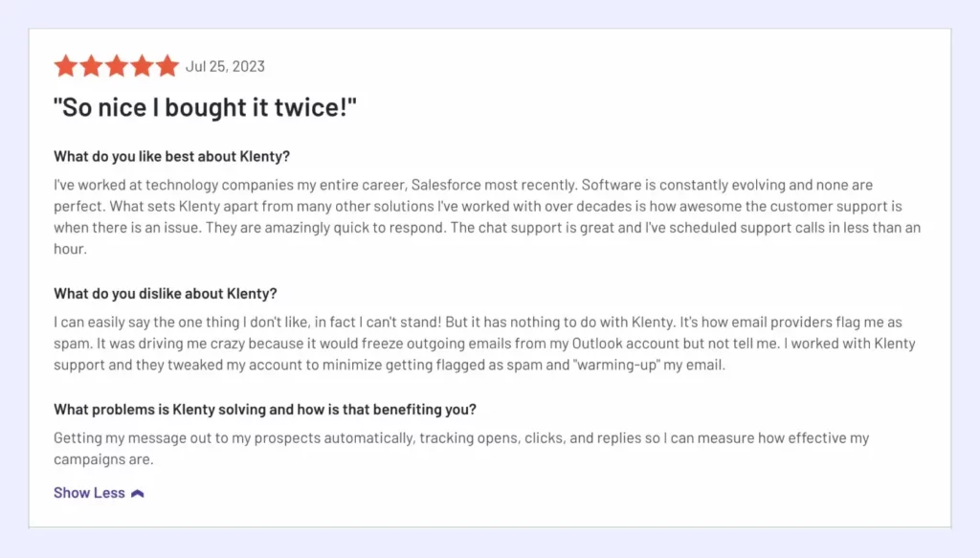Select the third star of the rating
Screen dimensions: 980x558
click(x=117, y=66)
